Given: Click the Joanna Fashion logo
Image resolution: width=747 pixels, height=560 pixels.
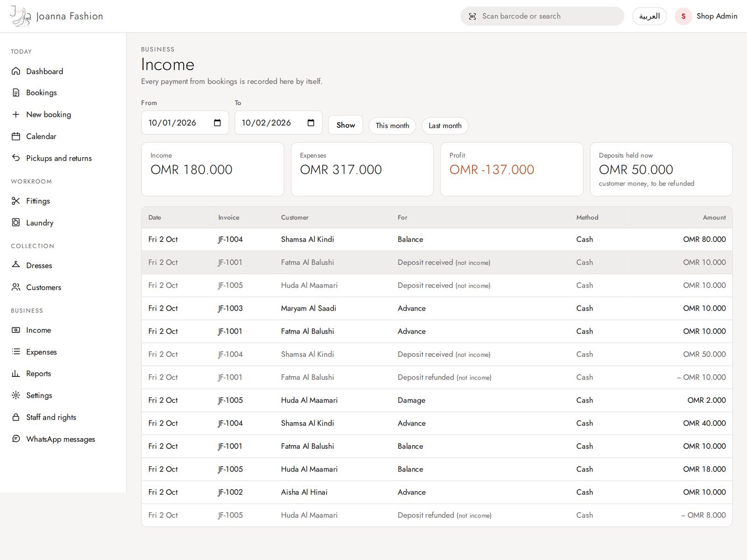Looking at the screenshot, I should coord(56,16).
